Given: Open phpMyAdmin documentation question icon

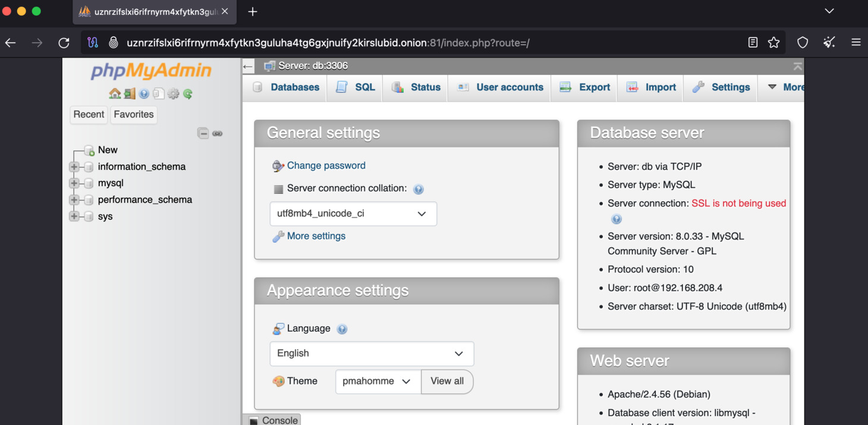Looking at the screenshot, I should tap(144, 94).
